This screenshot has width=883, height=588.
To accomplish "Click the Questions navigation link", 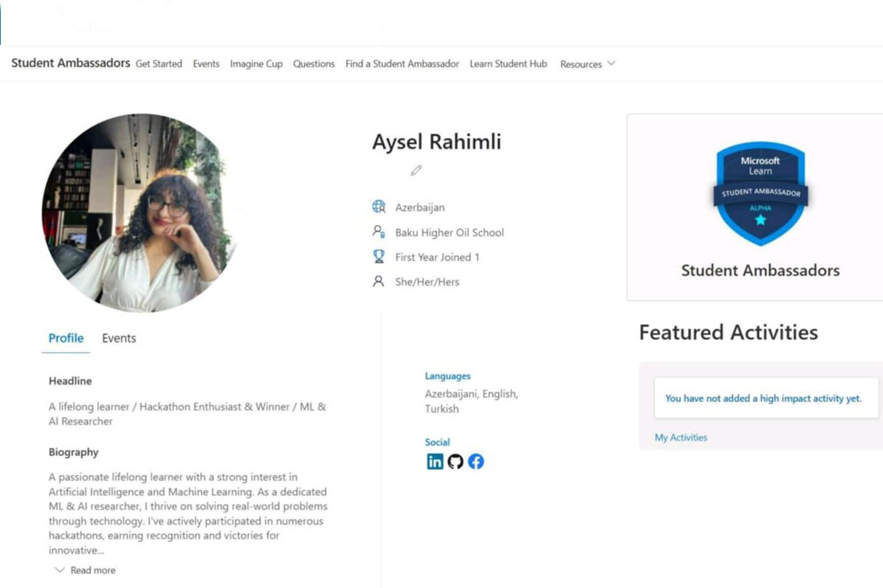I will click(314, 64).
